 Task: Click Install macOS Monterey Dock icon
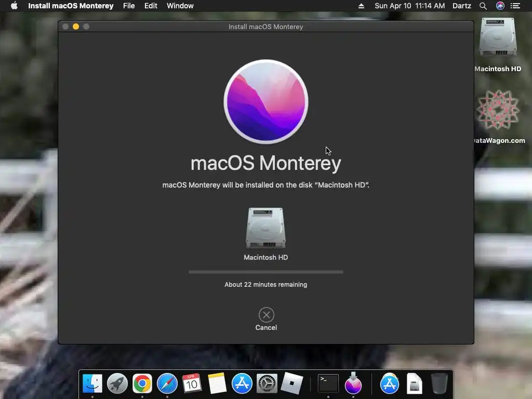[353, 383]
